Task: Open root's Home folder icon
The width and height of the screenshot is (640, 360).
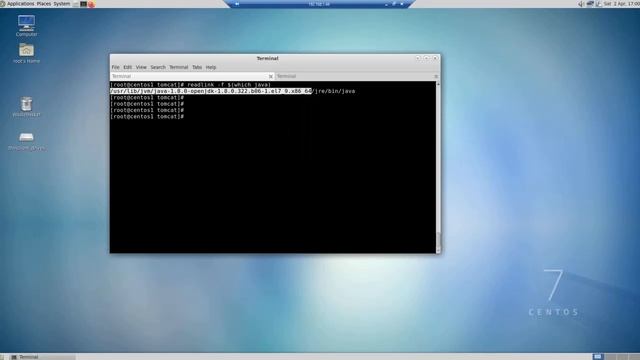Action: [27, 53]
